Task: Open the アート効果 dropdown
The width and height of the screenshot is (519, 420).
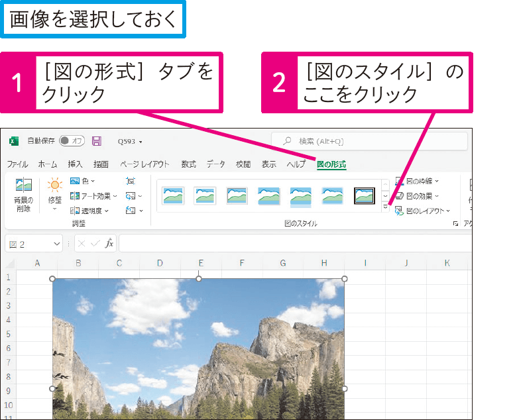Action: coord(93,196)
